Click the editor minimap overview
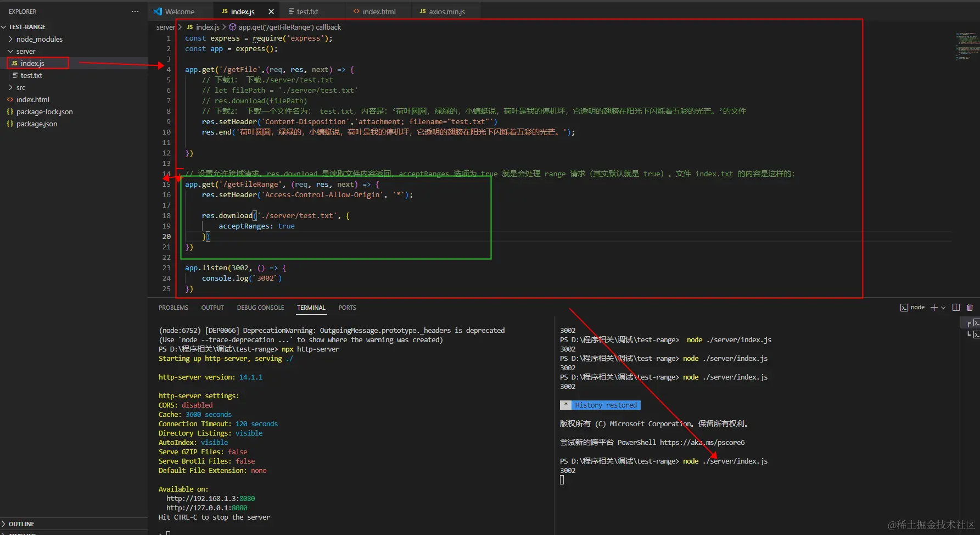The image size is (980, 535). tap(967, 46)
